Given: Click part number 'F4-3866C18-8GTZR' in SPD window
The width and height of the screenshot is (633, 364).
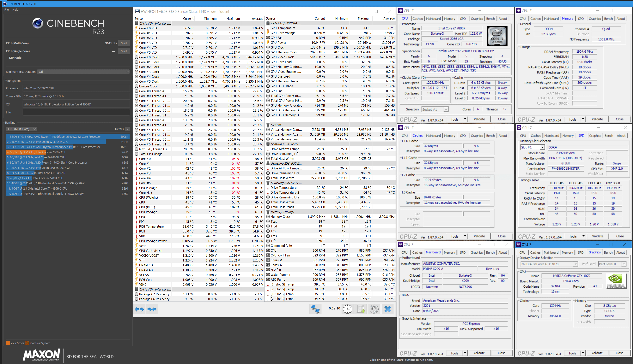Looking at the screenshot, I should (565, 169).
